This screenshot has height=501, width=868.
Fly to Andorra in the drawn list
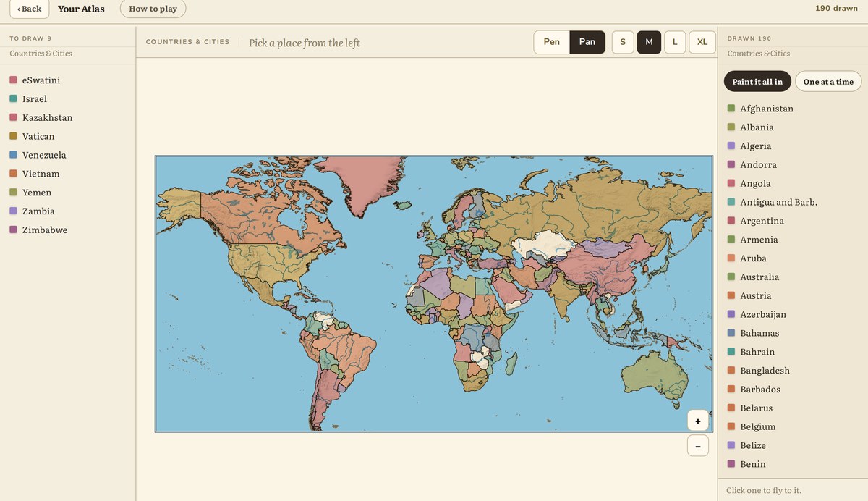coord(793,165)
